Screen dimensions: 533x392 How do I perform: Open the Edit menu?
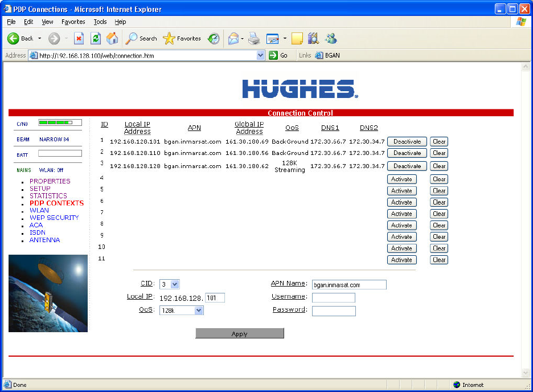[28, 22]
